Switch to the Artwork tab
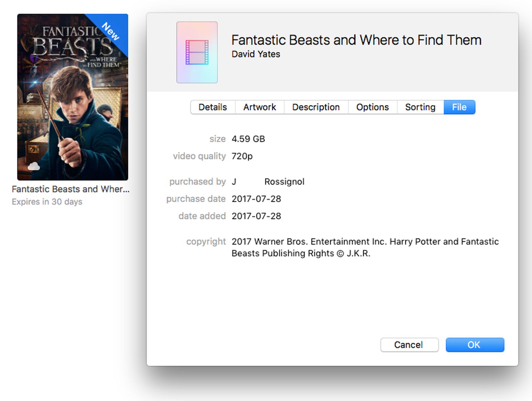The height and width of the screenshot is (401, 532). [259, 107]
